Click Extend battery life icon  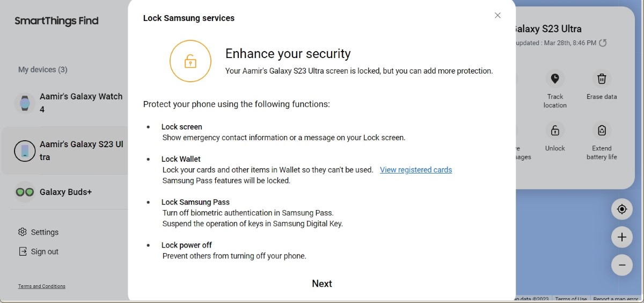click(x=602, y=131)
